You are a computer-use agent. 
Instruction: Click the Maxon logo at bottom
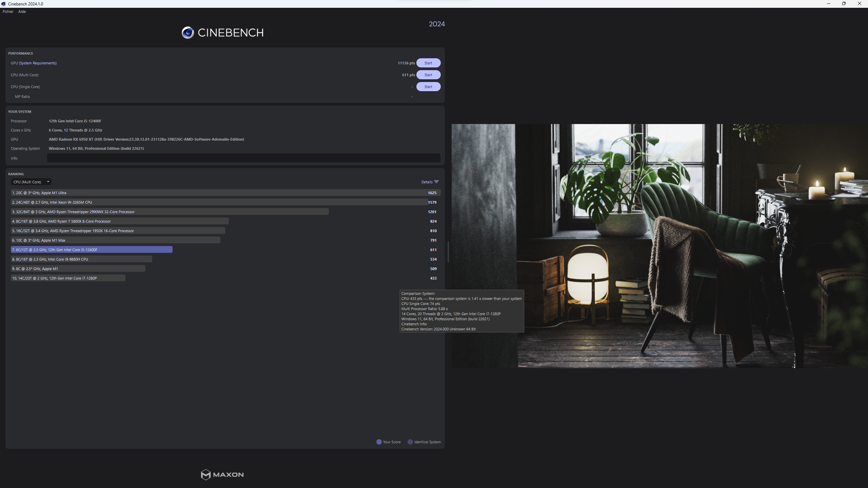pos(222,474)
